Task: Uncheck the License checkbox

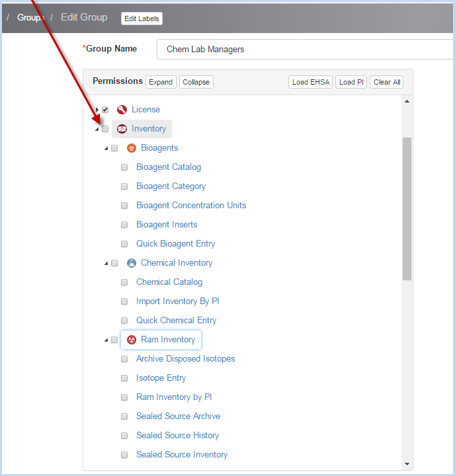Action: tap(105, 110)
